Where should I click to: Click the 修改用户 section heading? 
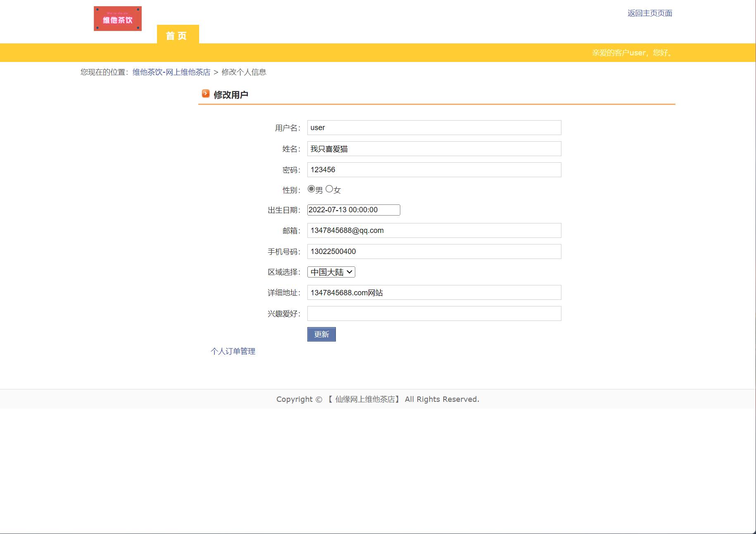pyautogui.click(x=232, y=94)
